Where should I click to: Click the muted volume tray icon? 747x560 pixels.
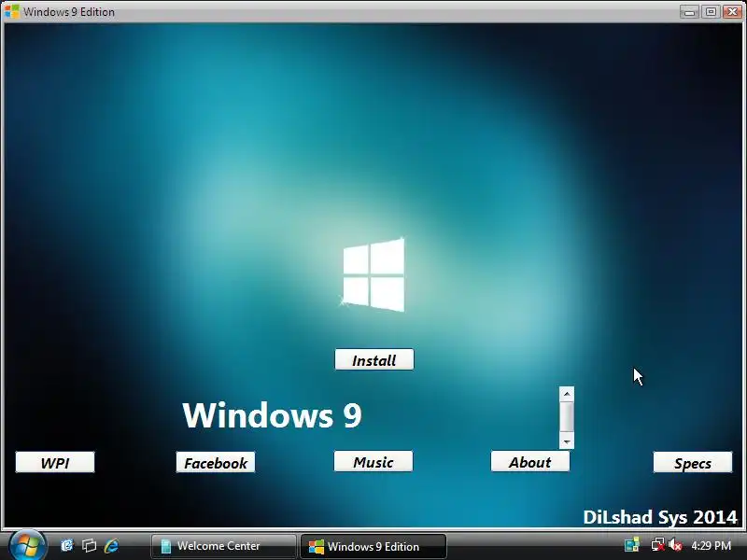click(675, 545)
